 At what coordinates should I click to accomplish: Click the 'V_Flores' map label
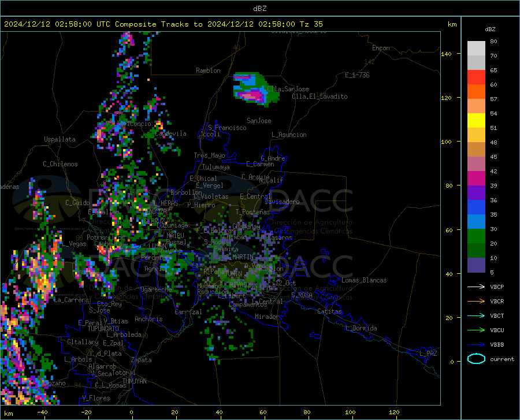pos(96,398)
